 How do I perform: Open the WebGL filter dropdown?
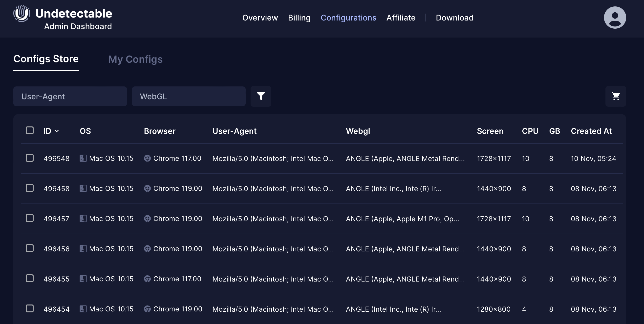[x=189, y=96]
